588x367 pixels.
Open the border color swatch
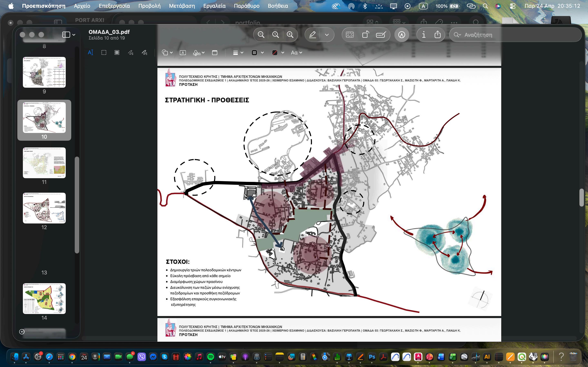[254, 53]
